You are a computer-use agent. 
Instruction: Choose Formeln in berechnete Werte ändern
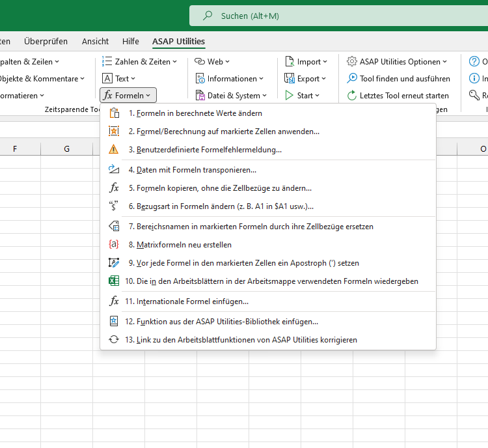click(x=268, y=113)
